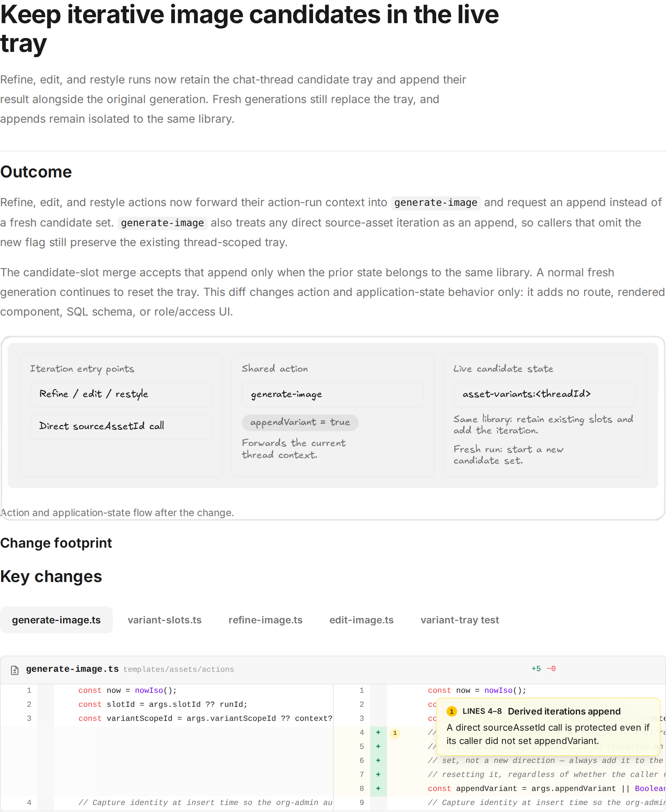Click the green plus marker on line 6
This screenshot has height=812, width=666.
[378, 760]
